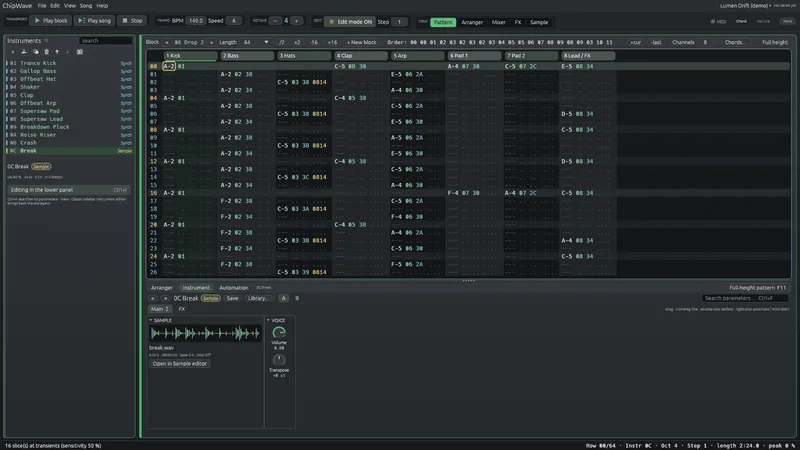Screen dimensions: 800x450
Task: Select instrument 07 Supersaw Pad
Action: (x=69, y=111)
